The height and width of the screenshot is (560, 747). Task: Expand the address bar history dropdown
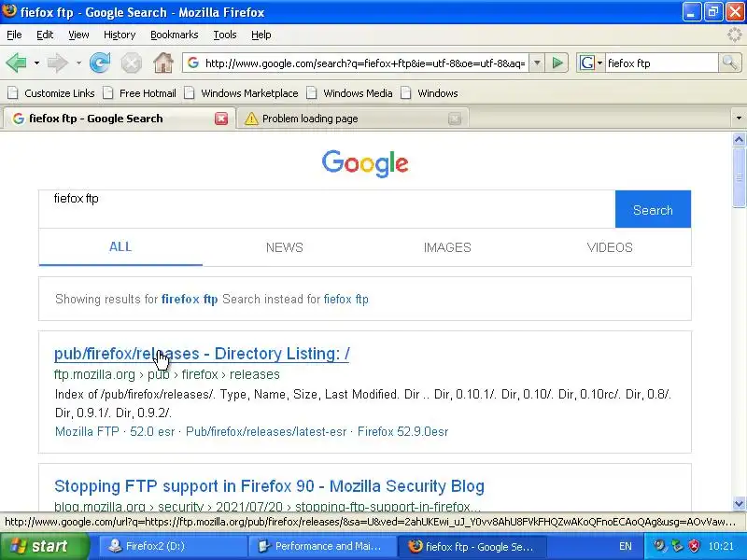click(x=537, y=63)
